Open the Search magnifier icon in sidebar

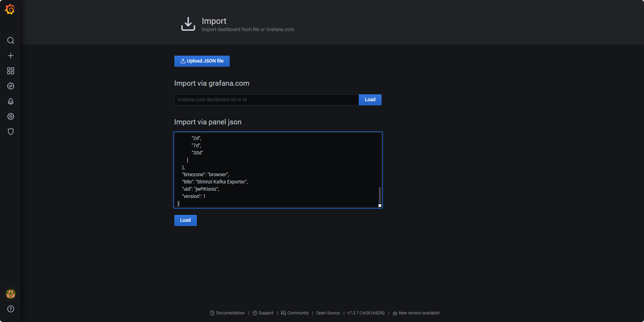coord(11,40)
